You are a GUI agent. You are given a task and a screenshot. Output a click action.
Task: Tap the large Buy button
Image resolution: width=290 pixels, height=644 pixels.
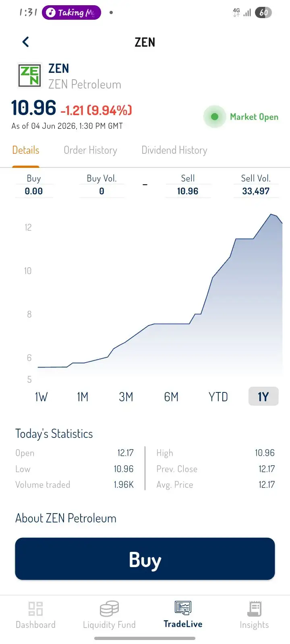(x=145, y=559)
